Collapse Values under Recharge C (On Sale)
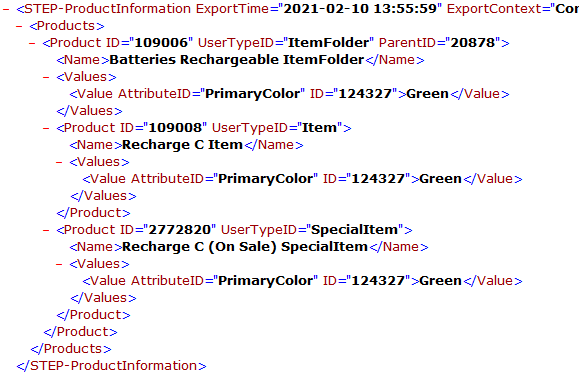Screen dimensions: 579x377 (x=59, y=264)
